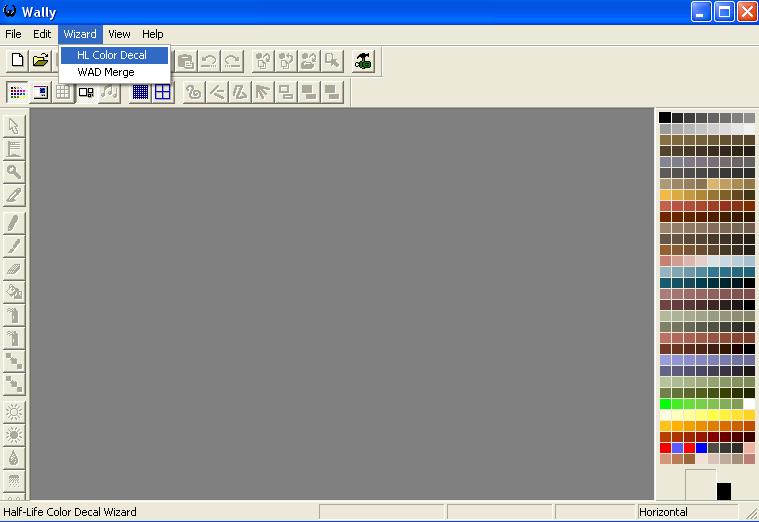The image size is (759, 522).
Task: Select the arrow pointer tool
Action: (x=14, y=126)
